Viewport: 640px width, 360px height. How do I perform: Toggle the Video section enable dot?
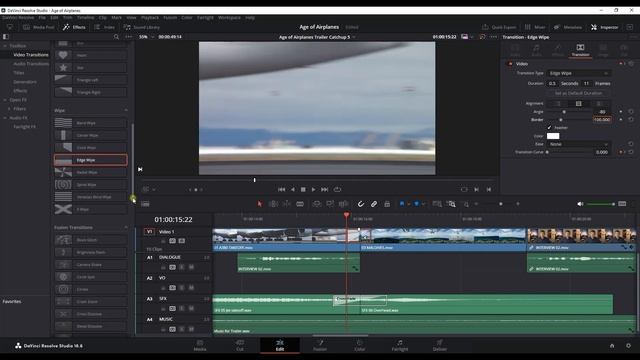coord(510,64)
